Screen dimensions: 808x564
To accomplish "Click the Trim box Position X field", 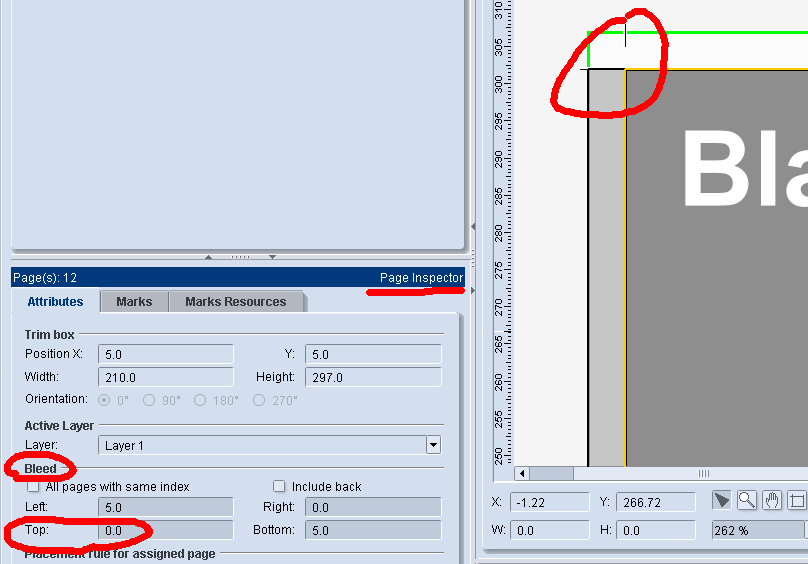I will tap(166, 354).
